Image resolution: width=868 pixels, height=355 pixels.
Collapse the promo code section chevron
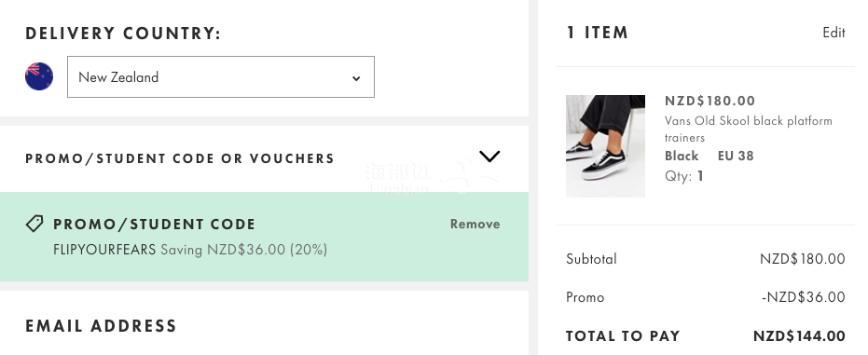[489, 157]
